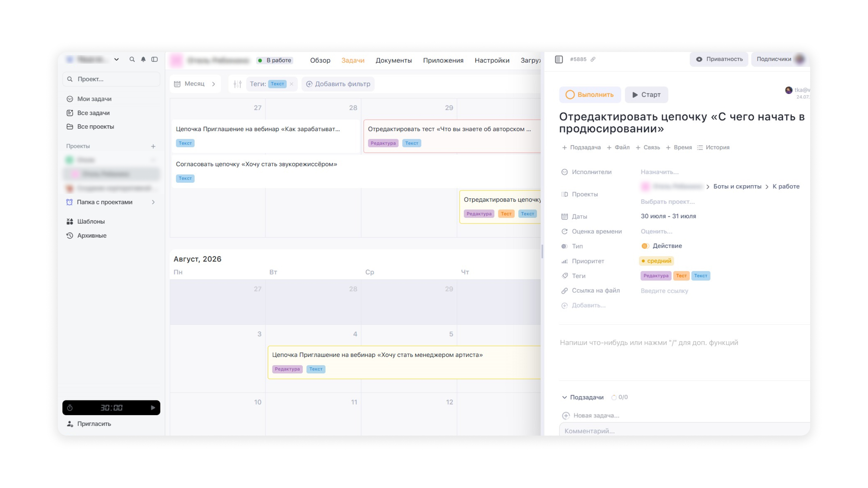Screen dimensions: 868x488
Task: Open the В работе project status dropdown
Action: coord(275,60)
